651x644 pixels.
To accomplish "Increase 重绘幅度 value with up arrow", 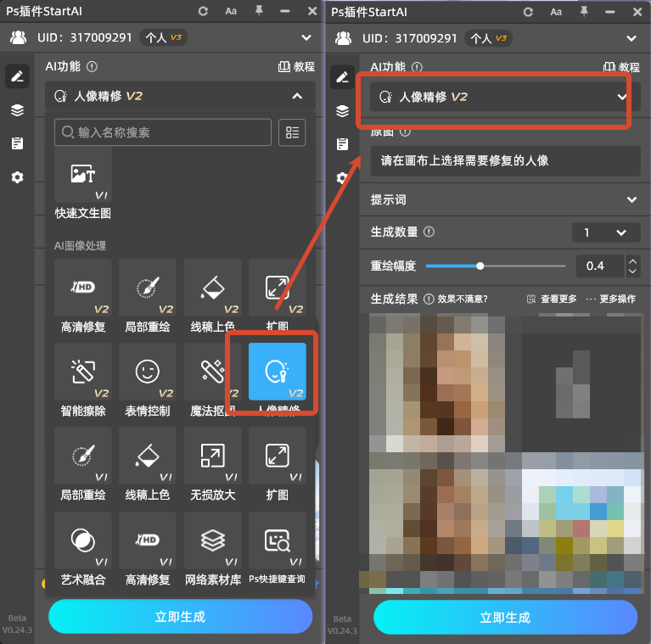I will click(632, 261).
